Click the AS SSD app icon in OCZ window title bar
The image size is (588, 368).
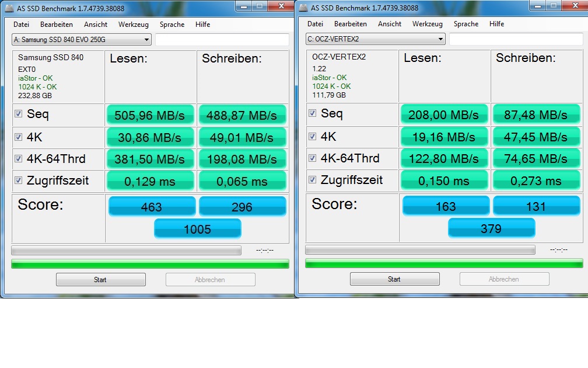(303, 8)
